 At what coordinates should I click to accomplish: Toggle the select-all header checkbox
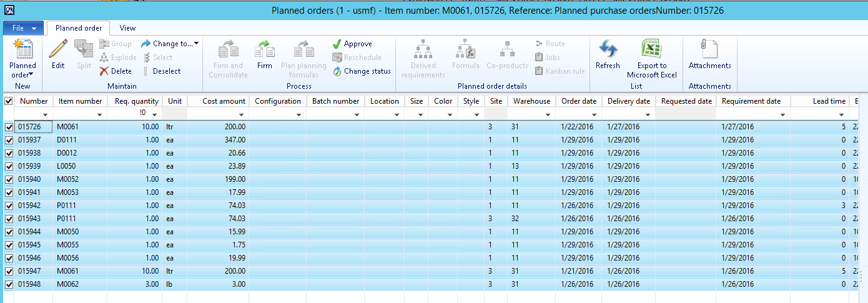pyautogui.click(x=8, y=101)
